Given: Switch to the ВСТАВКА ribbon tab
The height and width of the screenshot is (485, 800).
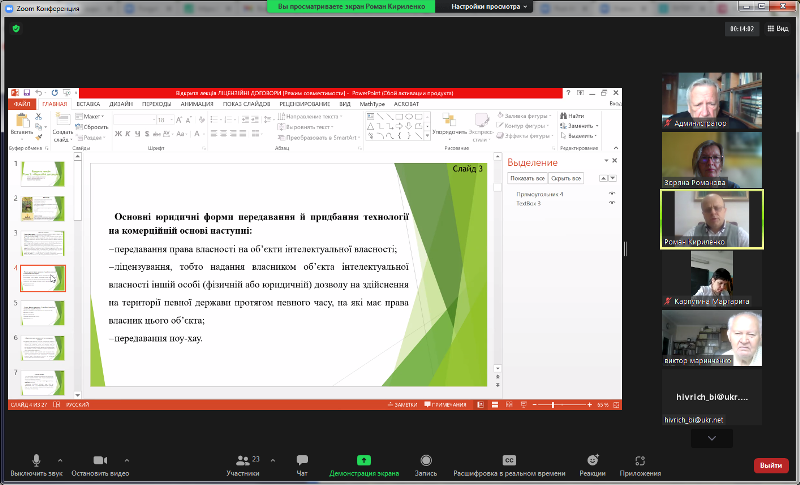Looking at the screenshot, I should [88, 103].
